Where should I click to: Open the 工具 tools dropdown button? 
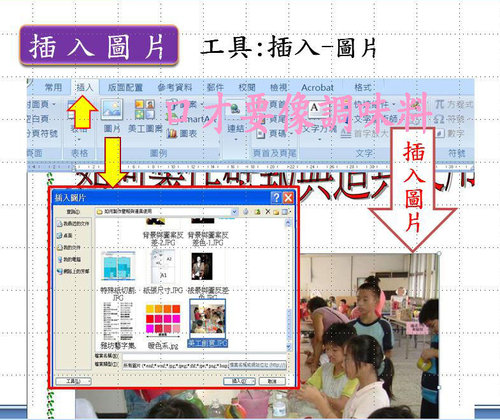point(73,381)
